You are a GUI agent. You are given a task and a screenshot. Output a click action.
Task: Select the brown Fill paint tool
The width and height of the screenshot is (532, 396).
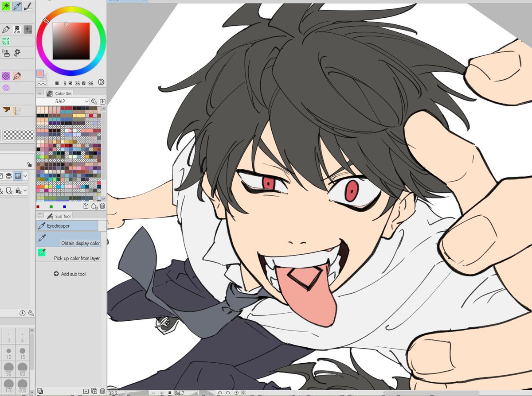[6, 110]
